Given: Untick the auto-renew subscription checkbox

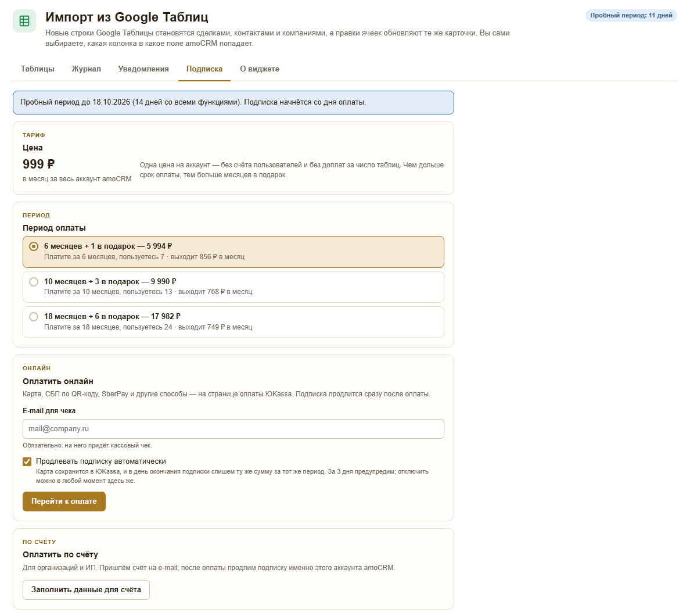Looking at the screenshot, I should [x=27, y=461].
